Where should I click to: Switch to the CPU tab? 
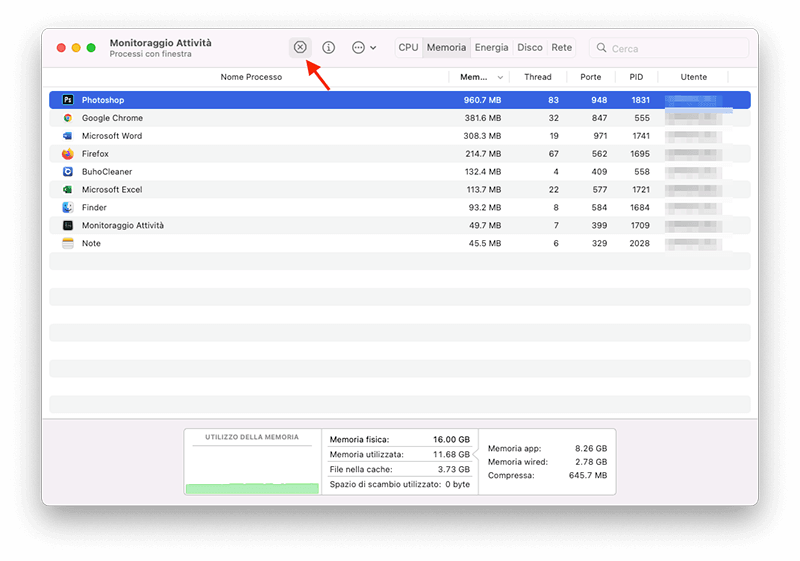tap(408, 47)
